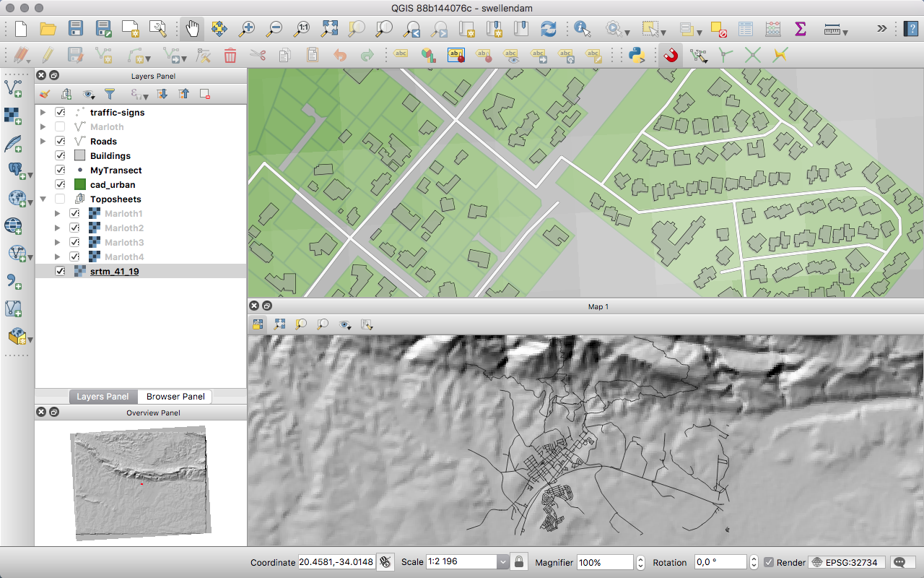Uncheck the MyTransect layer
This screenshot has height=578, width=924.
point(60,171)
